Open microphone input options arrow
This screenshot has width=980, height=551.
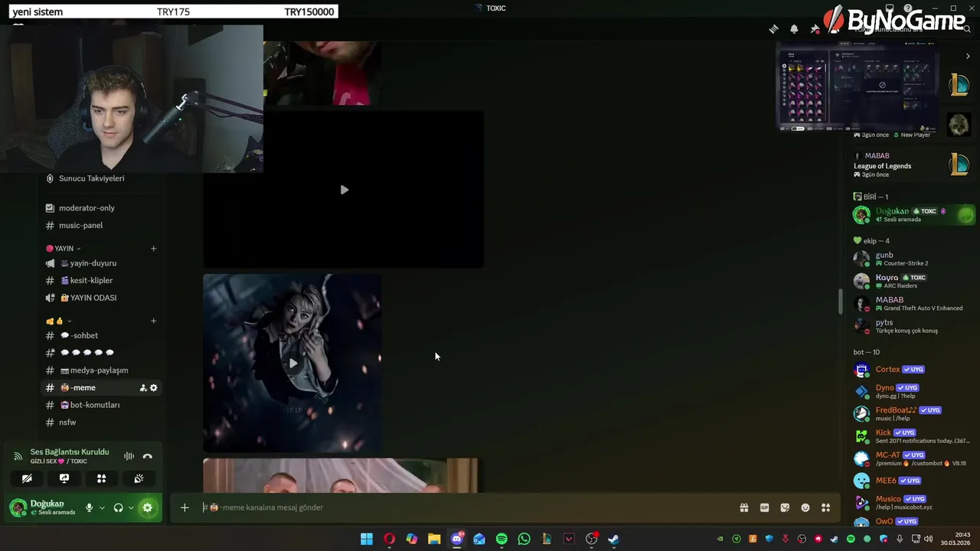[x=101, y=507]
